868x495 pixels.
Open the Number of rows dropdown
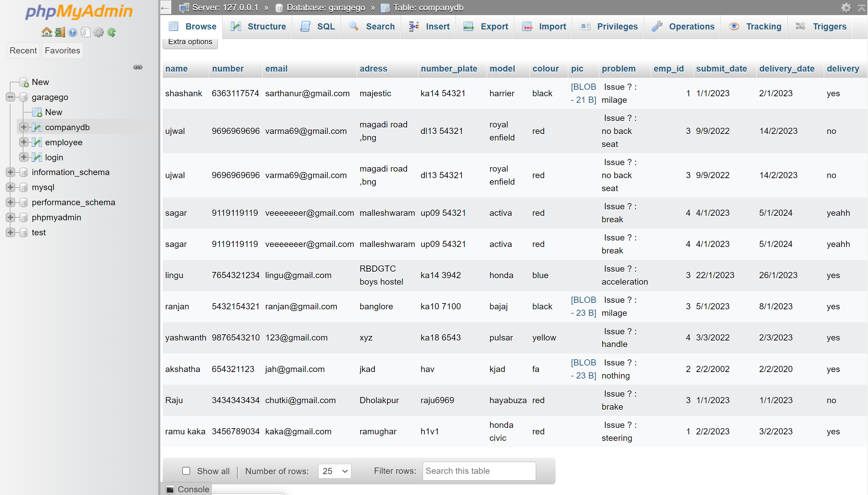pyautogui.click(x=335, y=471)
